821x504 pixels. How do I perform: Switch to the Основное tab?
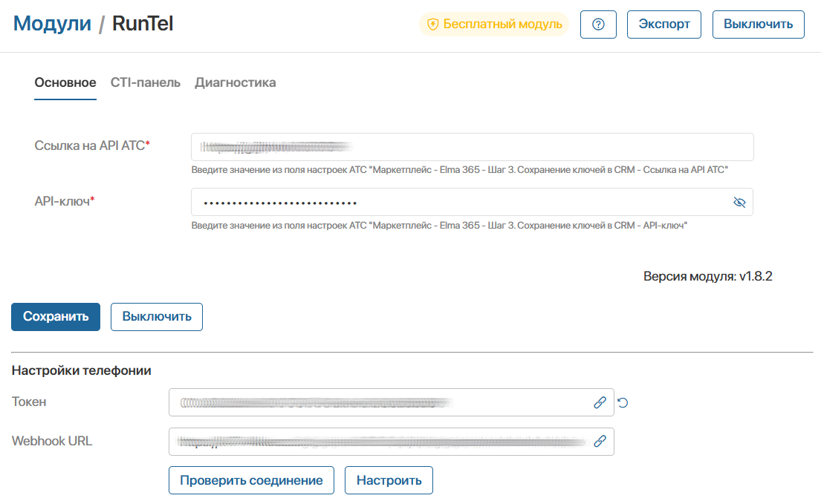65,82
